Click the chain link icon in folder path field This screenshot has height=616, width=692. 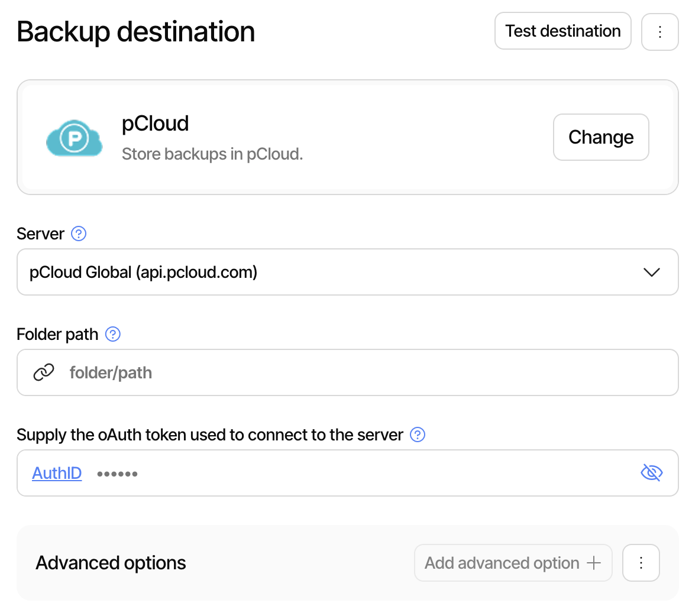point(44,372)
